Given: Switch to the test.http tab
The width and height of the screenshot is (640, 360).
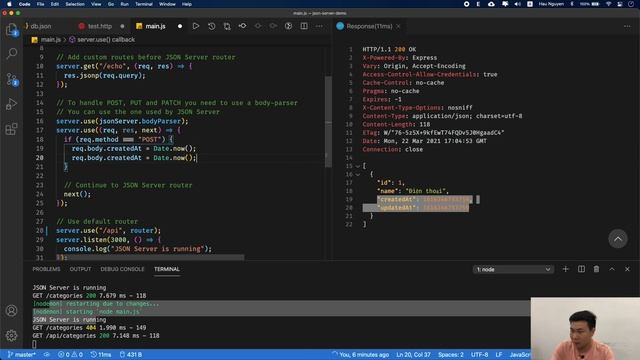Looking at the screenshot, I should (x=101, y=26).
